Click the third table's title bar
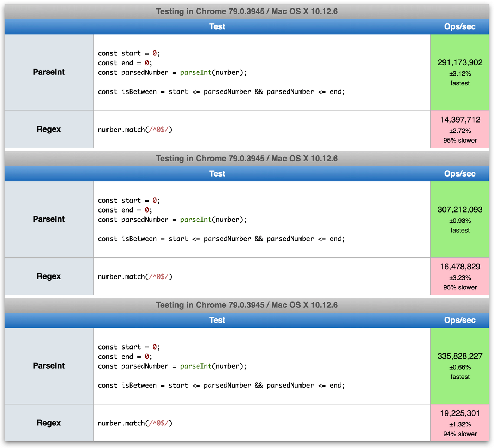This screenshot has width=494, height=448. tap(247, 305)
